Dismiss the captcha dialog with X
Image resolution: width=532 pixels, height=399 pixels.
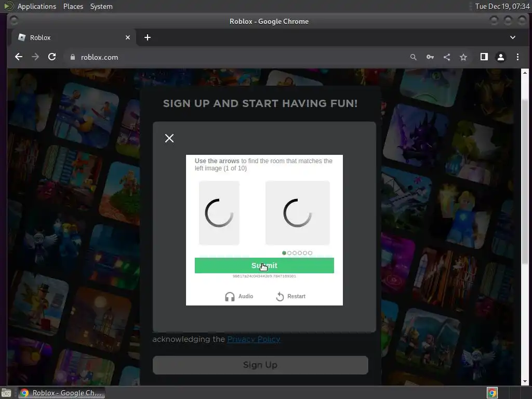click(x=169, y=138)
